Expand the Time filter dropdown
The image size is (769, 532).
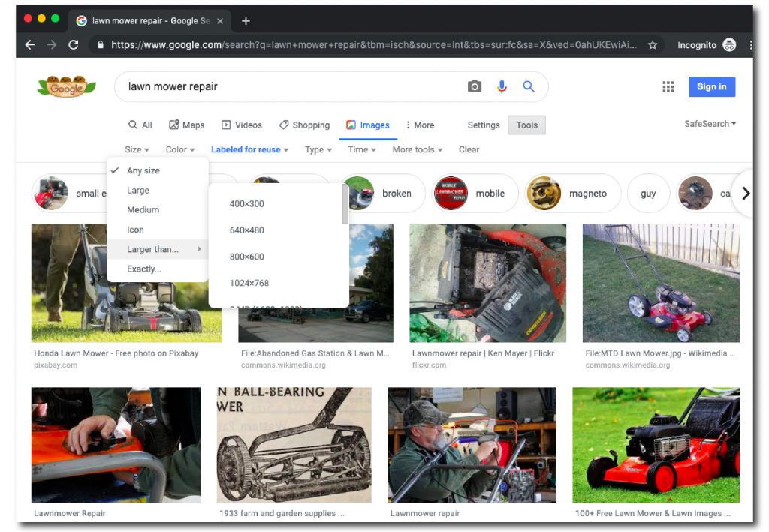click(362, 149)
